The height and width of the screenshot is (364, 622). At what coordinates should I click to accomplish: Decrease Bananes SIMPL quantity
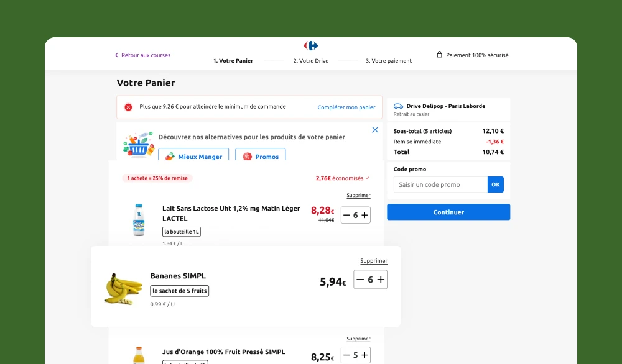click(x=360, y=280)
